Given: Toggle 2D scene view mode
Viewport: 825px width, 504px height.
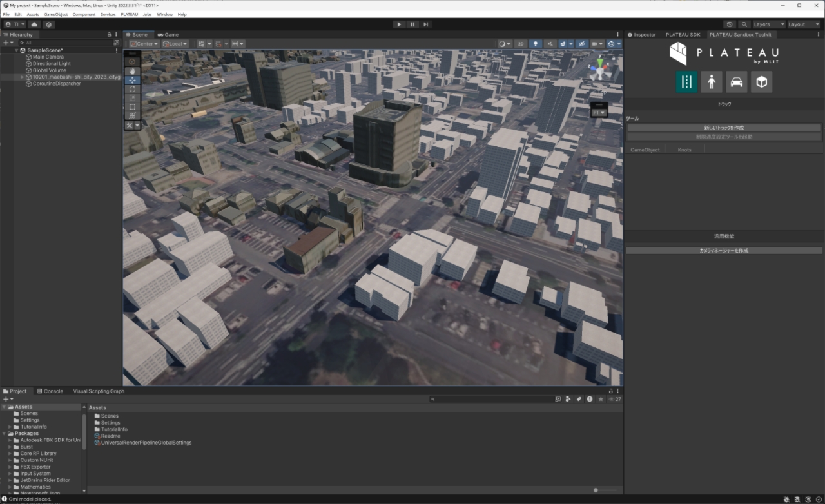Looking at the screenshot, I should (520, 44).
